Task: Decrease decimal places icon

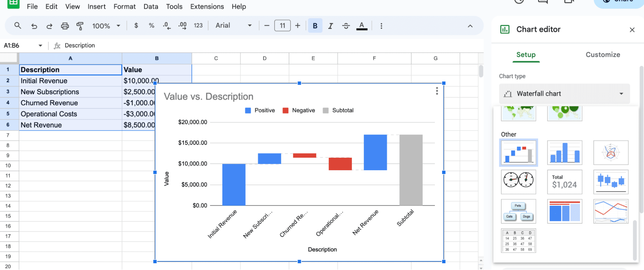Action: pyautogui.click(x=167, y=26)
